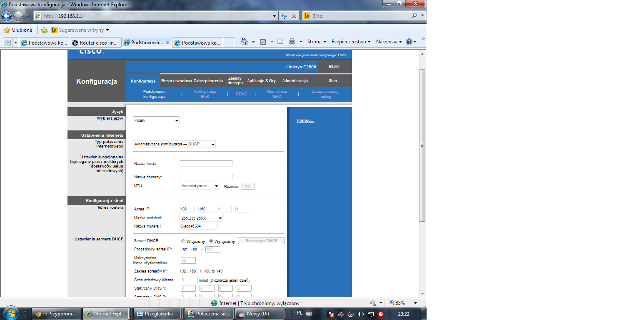Click the zoom level magnifier showing 85%

pyautogui.click(x=392, y=303)
